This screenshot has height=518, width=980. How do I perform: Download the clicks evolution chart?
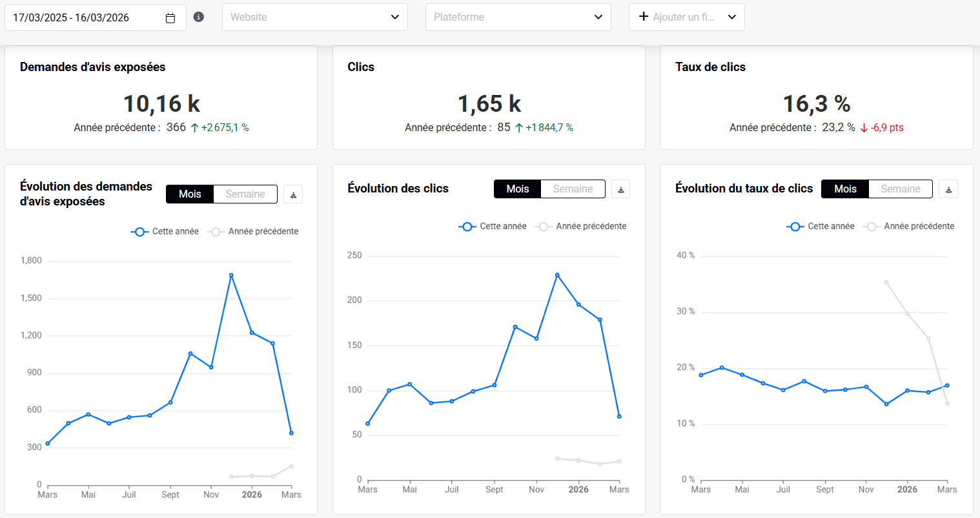coord(620,189)
